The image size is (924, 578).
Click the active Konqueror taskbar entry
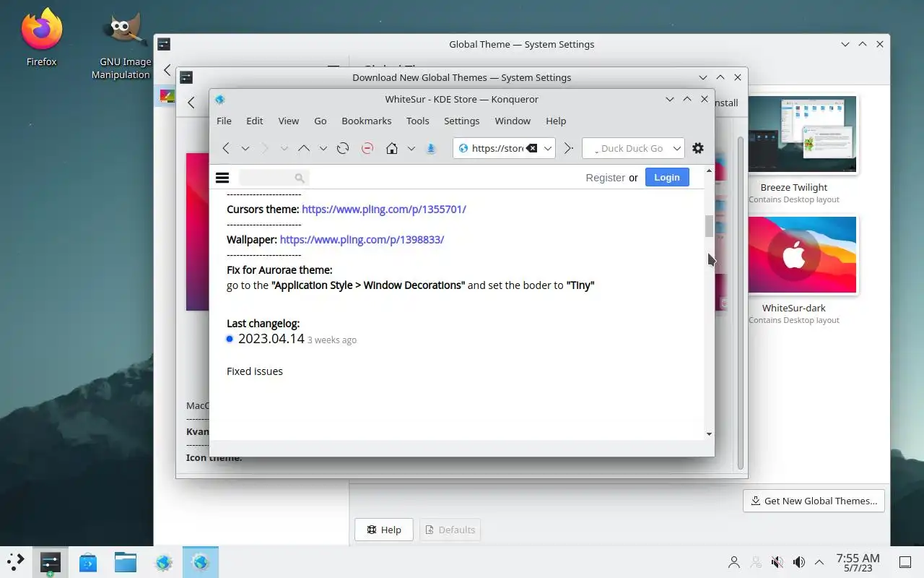point(201,562)
